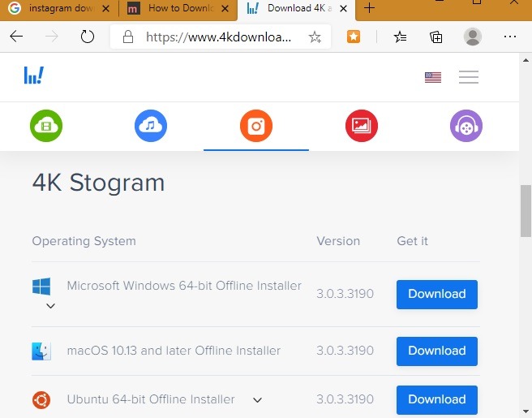Open the hamburger menu
The image size is (532, 418).
(x=469, y=77)
